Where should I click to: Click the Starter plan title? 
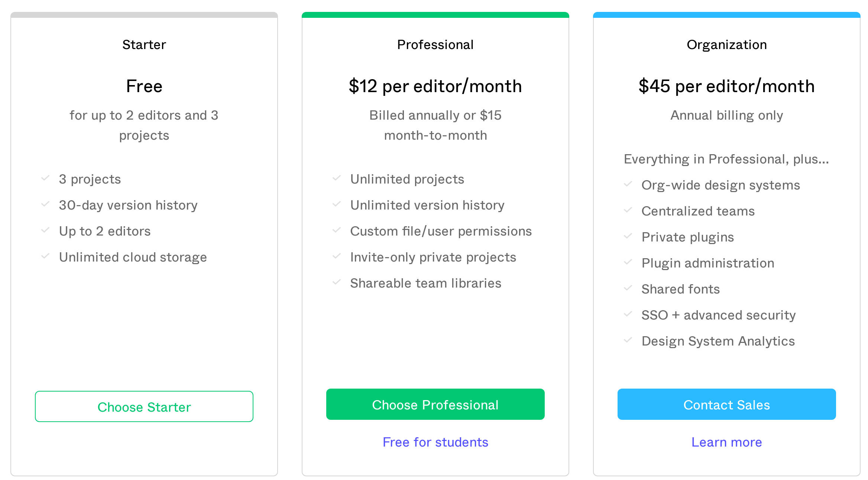[x=144, y=44]
